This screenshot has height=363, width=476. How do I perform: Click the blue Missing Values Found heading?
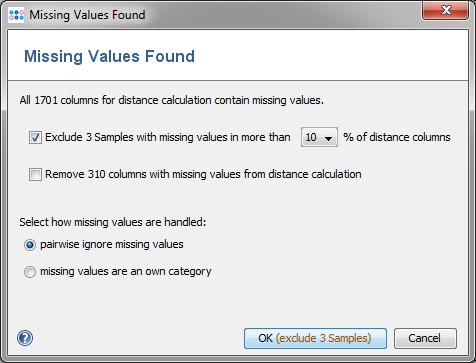click(109, 56)
